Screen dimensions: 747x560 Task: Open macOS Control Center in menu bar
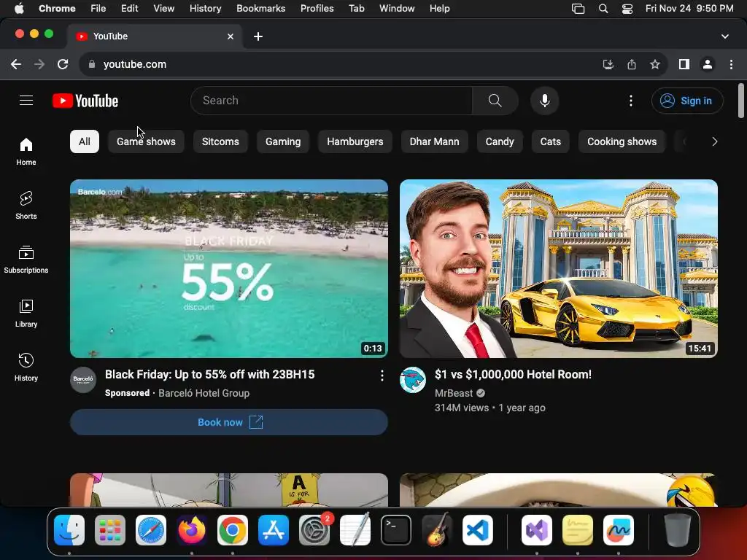tap(627, 9)
